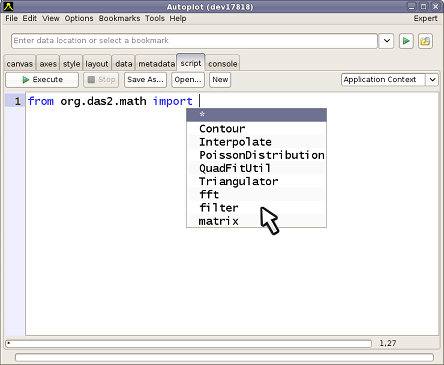Pick PoissonDistribution from completions

coord(256,155)
